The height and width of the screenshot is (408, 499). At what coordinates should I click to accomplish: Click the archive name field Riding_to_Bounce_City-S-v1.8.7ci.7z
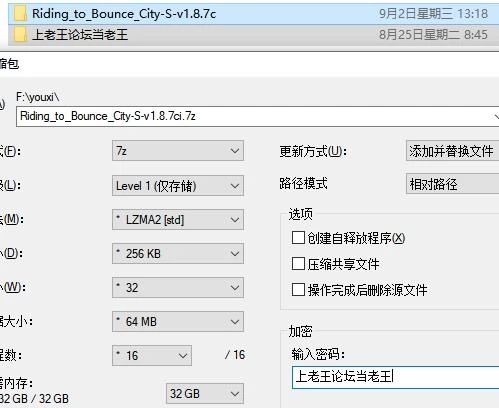(x=257, y=116)
